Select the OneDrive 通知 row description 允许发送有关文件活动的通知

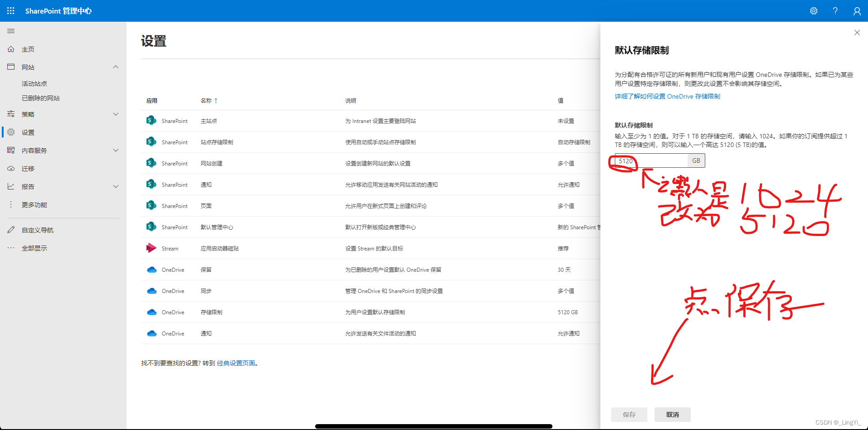click(x=381, y=334)
